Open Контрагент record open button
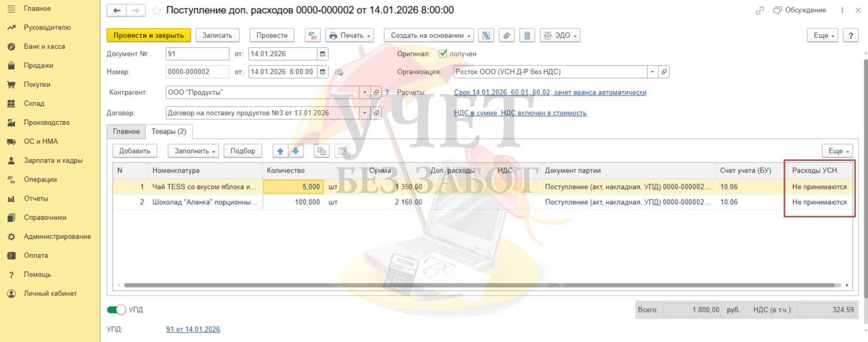 376,92
